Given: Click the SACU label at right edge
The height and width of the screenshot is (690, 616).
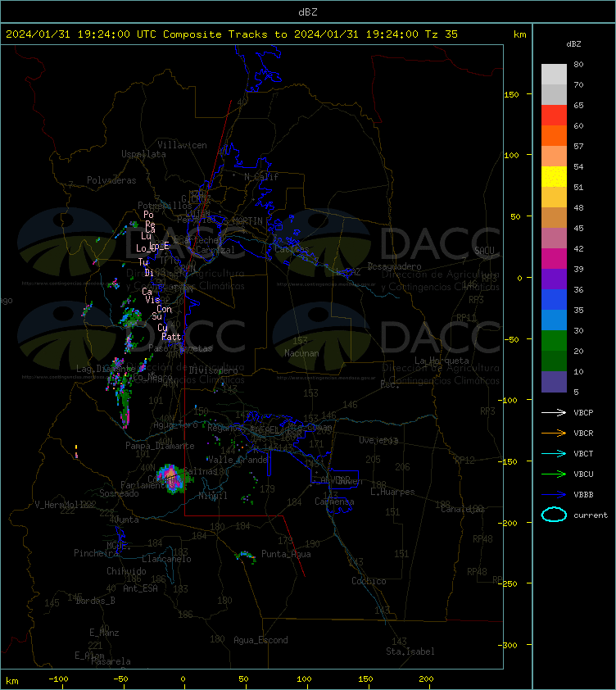Looking at the screenshot, I should pyautogui.click(x=484, y=251).
